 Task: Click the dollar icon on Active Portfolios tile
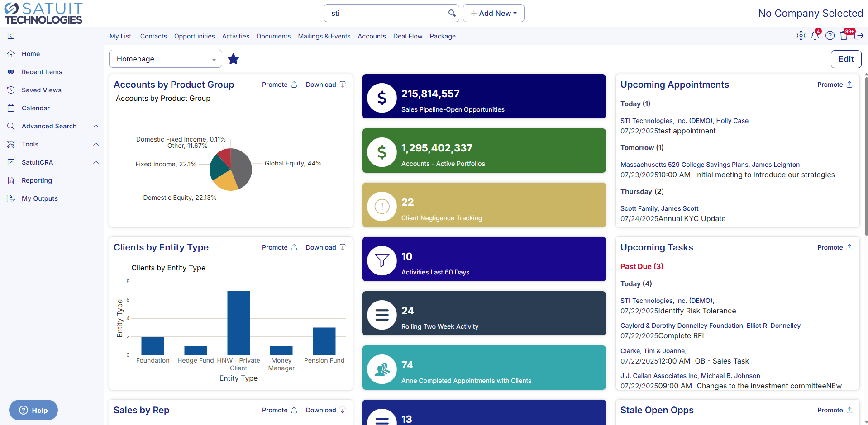point(382,152)
